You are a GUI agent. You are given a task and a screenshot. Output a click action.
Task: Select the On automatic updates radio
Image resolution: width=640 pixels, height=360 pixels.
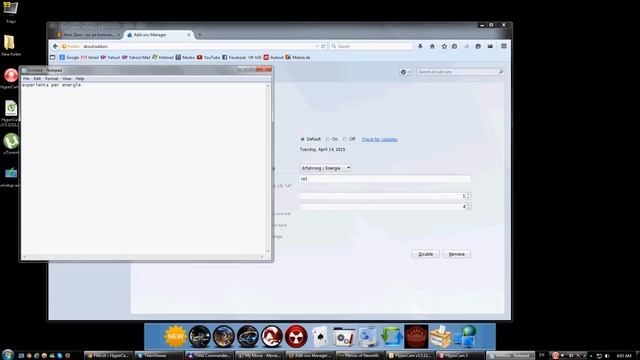coord(328,139)
